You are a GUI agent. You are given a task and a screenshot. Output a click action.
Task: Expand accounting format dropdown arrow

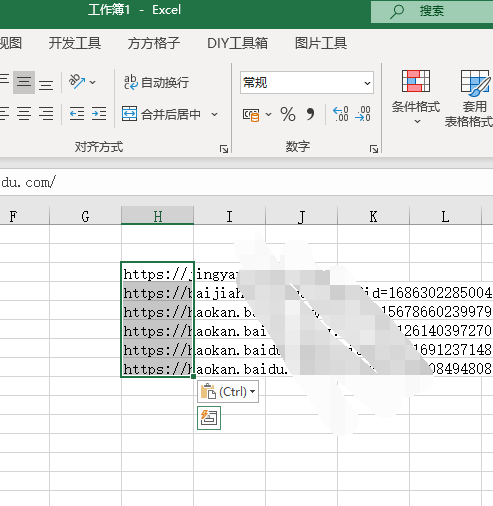(x=268, y=115)
